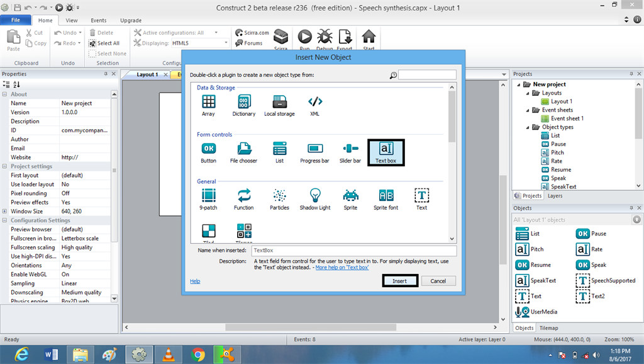Open Google Chrome from taskbar
This screenshot has height=364, width=644.
(x=198, y=355)
